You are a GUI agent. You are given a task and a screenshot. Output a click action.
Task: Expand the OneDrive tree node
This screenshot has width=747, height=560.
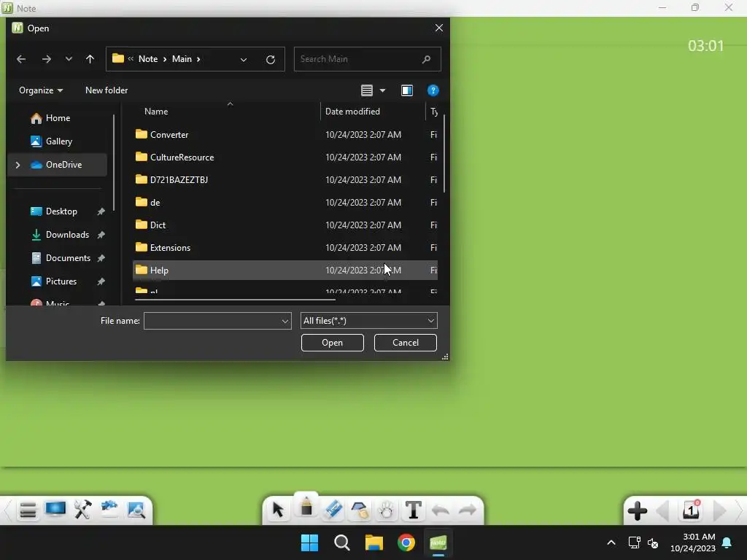tap(18, 165)
